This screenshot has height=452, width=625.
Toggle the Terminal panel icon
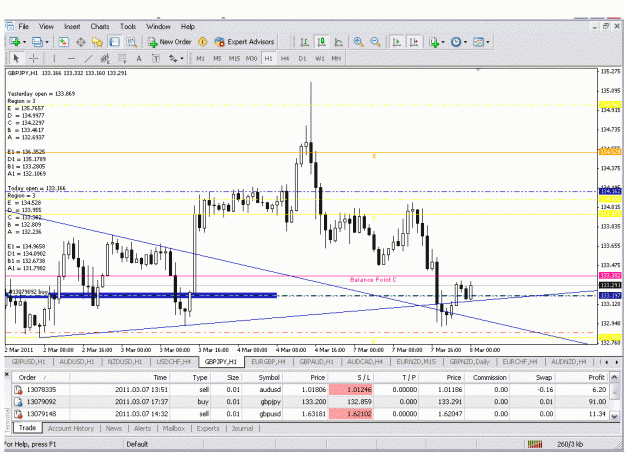[x=114, y=42]
